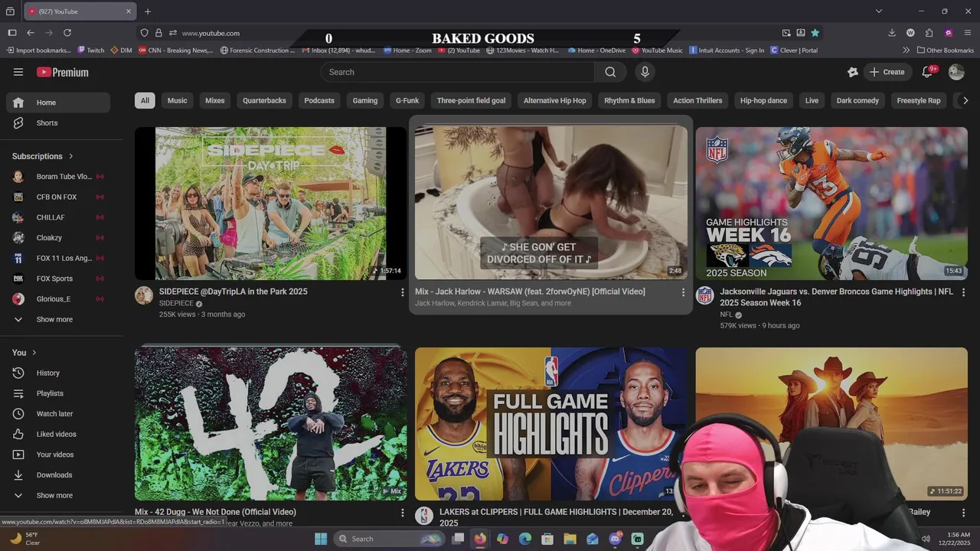Open FOX Sports subscription
980x551 pixels.
[x=58, y=279]
